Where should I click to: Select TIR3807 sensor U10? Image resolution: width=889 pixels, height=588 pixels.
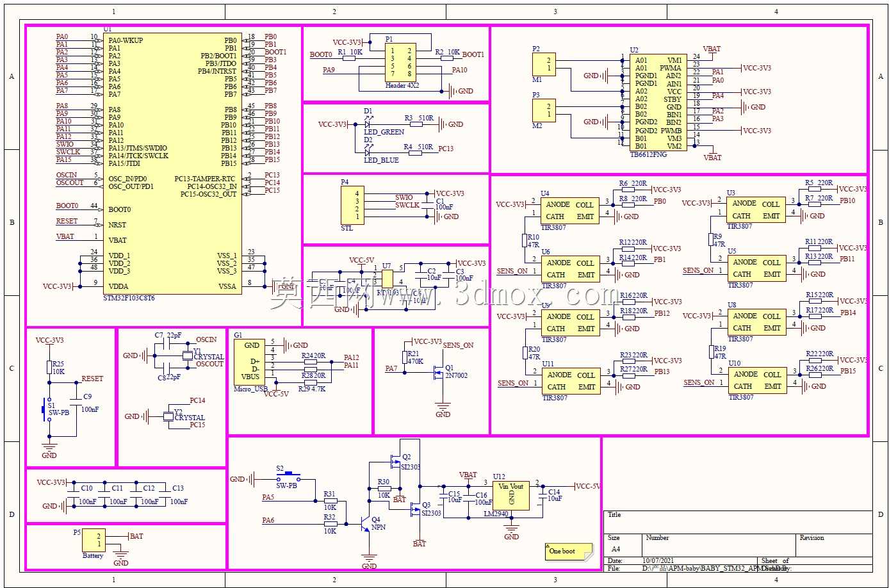coord(758,380)
